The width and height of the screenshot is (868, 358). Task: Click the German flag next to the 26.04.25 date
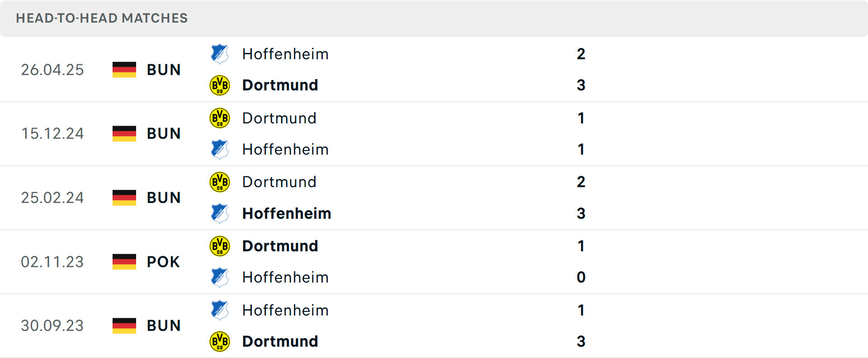[123, 70]
